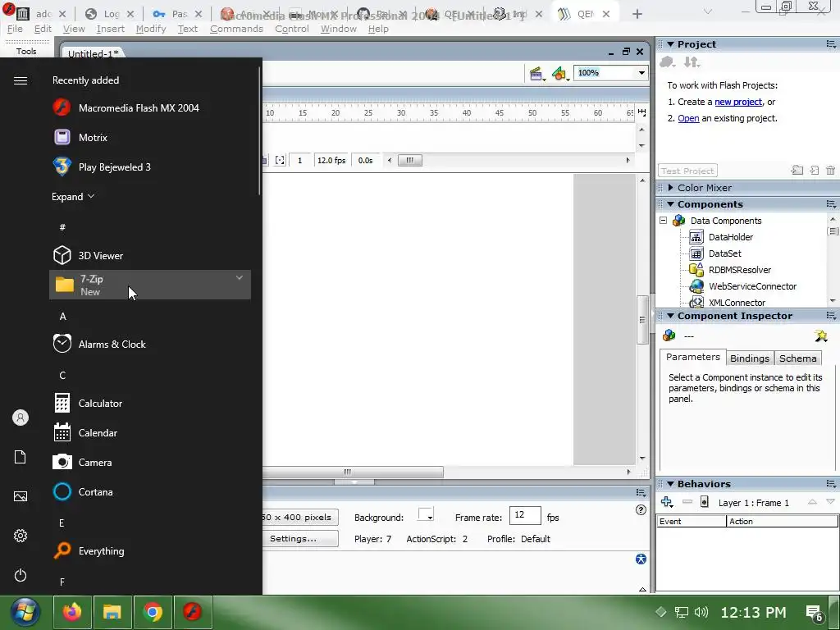Open the zoom 100% dropdown
The width and height of the screenshot is (840, 630).
point(641,73)
